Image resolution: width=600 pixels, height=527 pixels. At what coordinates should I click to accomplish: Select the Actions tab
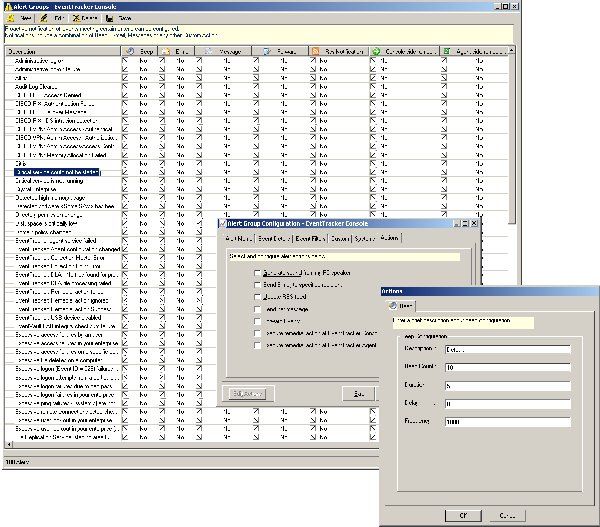pyautogui.click(x=390, y=238)
